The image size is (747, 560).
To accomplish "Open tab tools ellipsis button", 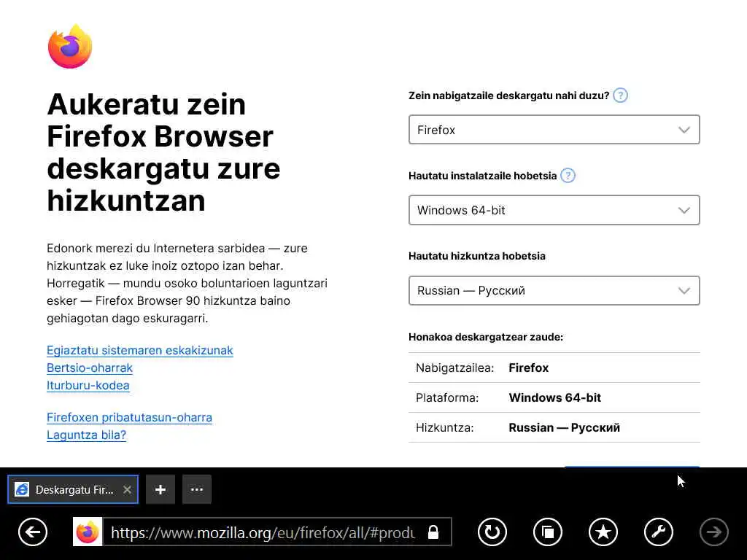I will 197,489.
